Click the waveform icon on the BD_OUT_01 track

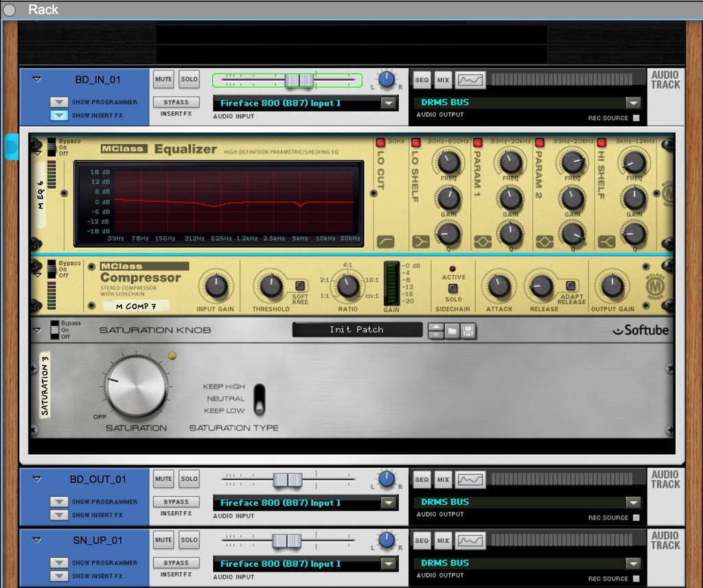[470, 480]
